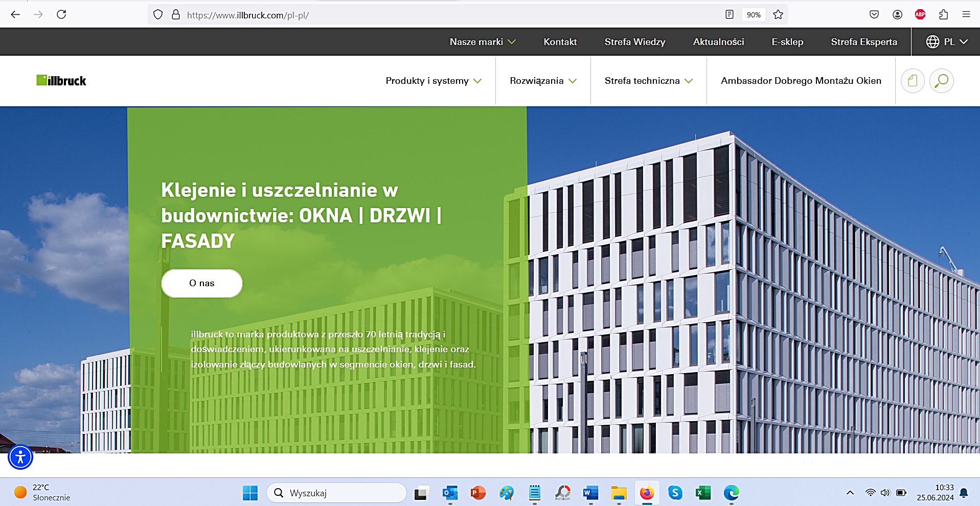
Task: Toggle reader view in address bar
Action: pyautogui.click(x=730, y=15)
